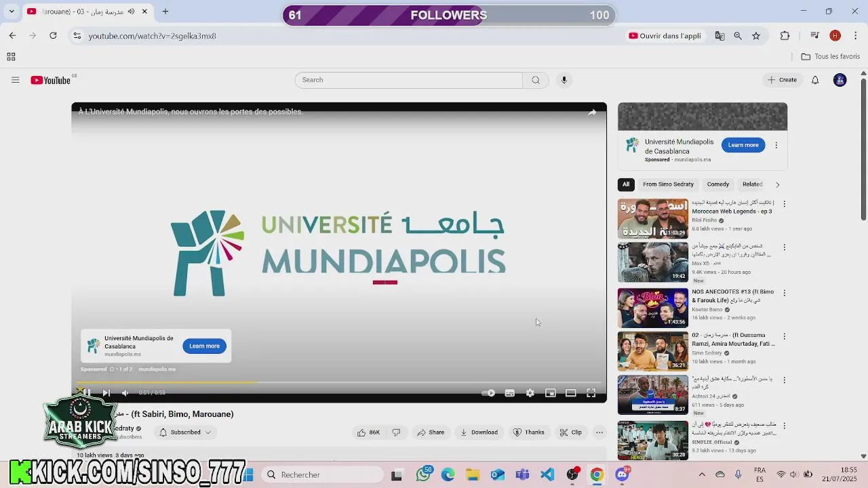Screen dimensions: 868x488
Task: Click the Download button
Action: 479,432
